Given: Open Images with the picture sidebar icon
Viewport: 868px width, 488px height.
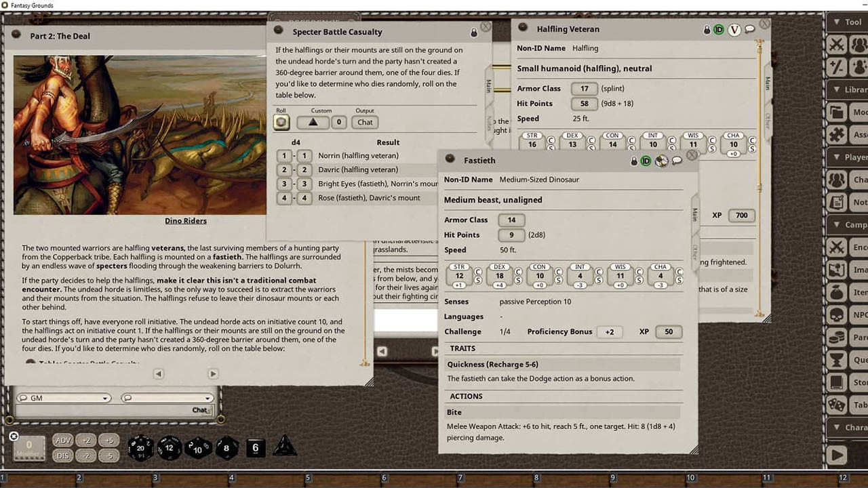Looking at the screenshot, I should (838, 269).
